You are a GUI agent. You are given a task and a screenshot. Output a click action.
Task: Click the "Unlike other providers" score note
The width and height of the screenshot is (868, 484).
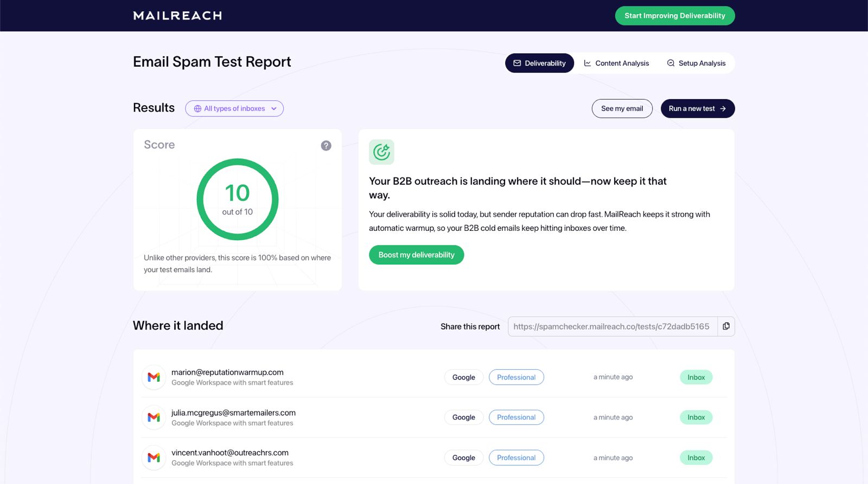pos(237,263)
